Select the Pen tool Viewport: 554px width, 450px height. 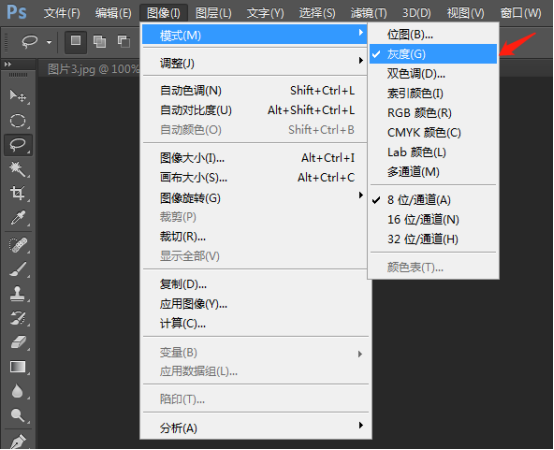(x=18, y=441)
